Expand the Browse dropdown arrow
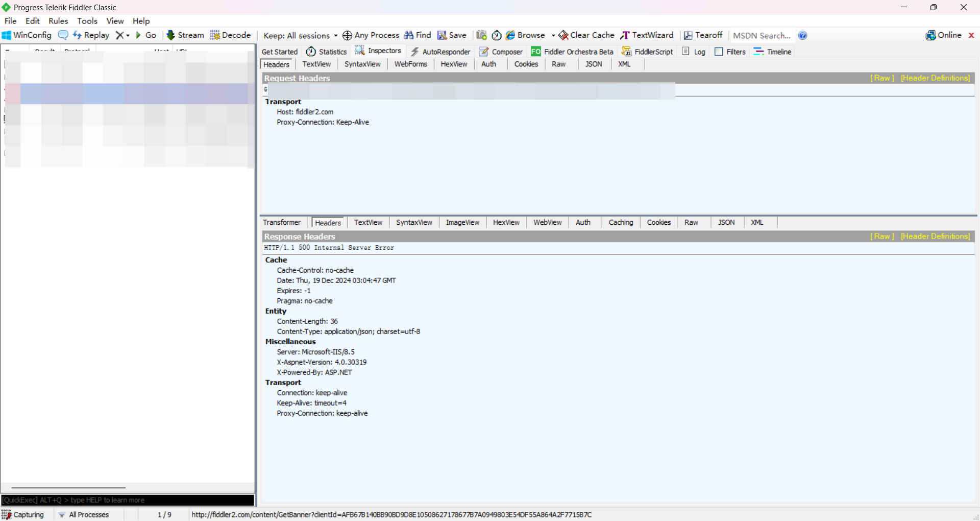This screenshot has width=980, height=521. click(553, 35)
